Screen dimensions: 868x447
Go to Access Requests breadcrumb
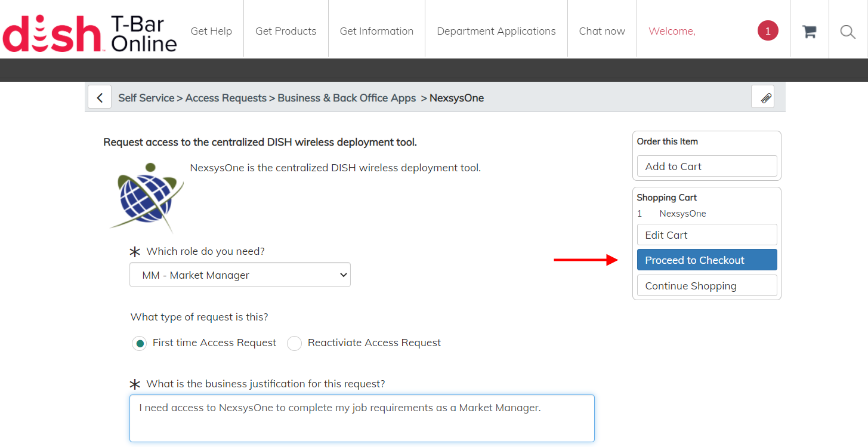(x=226, y=98)
